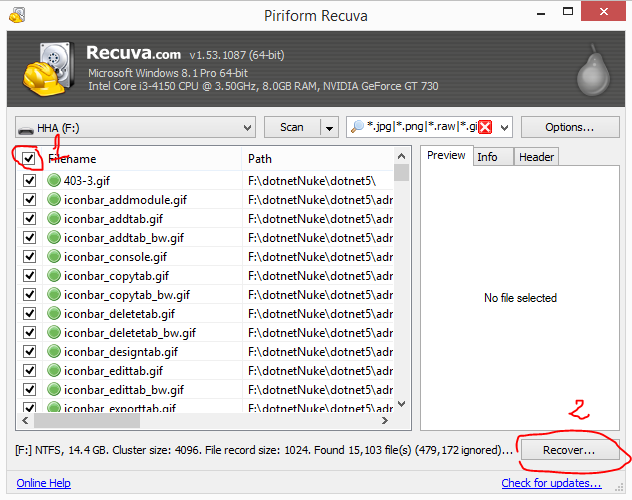Switch to the Header tab
This screenshot has height=500, width=632.
(536, 157)
